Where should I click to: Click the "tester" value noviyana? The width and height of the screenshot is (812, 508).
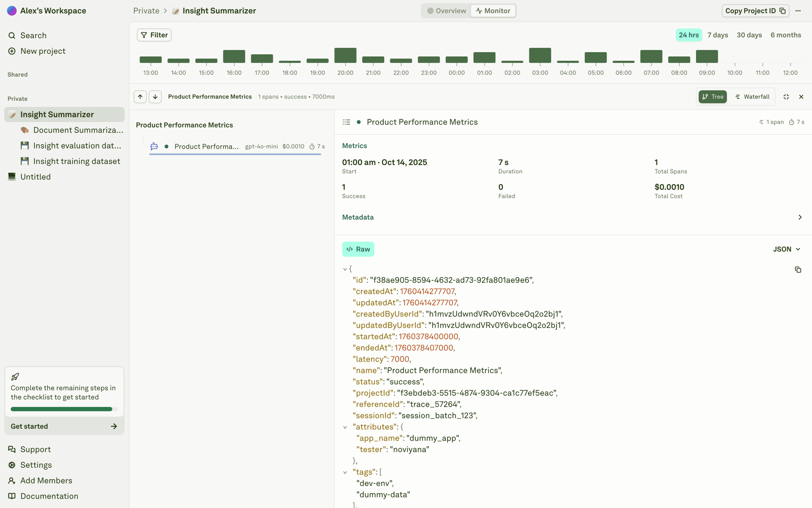pos(409,450)
